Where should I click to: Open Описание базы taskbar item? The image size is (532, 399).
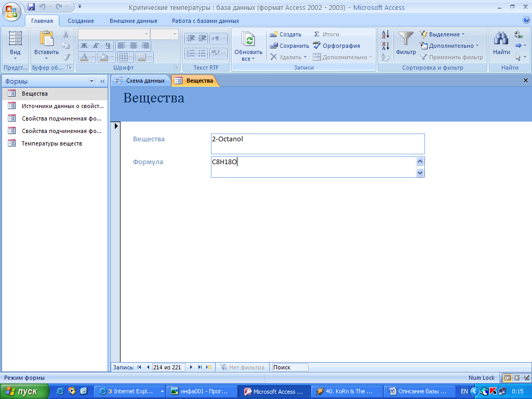pos(419,391)
